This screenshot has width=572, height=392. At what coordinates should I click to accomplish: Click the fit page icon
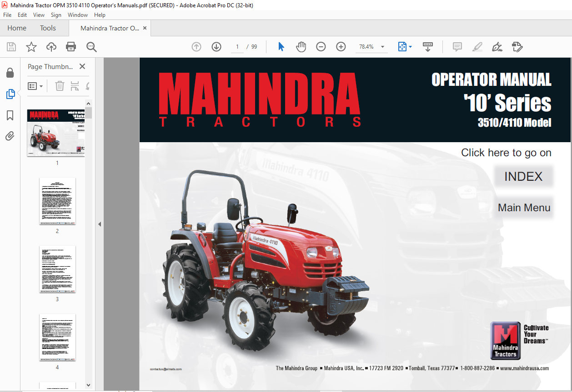pyautogui.click(x=402, y=47)
